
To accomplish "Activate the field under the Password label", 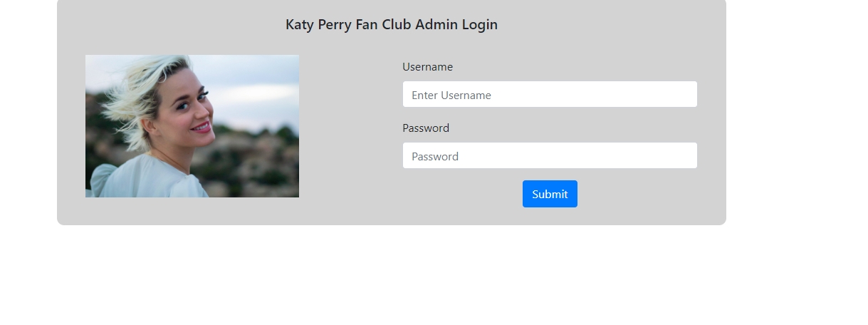I will [549, 156].
